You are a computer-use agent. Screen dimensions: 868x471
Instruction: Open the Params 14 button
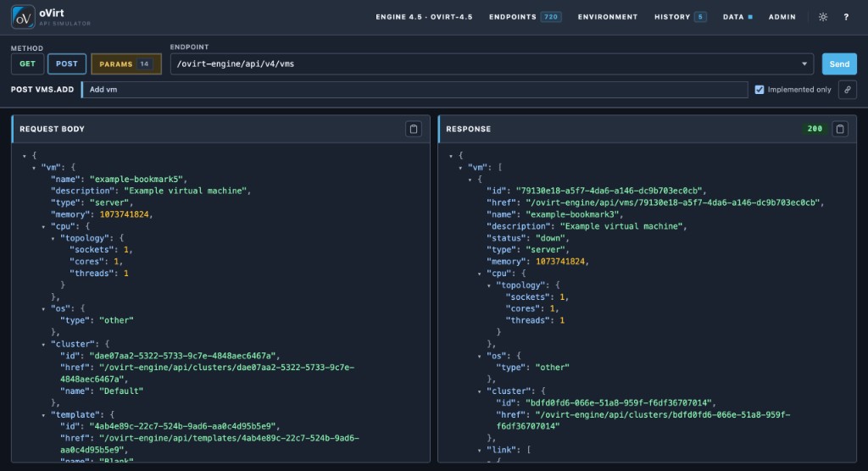tap(126, 64)
